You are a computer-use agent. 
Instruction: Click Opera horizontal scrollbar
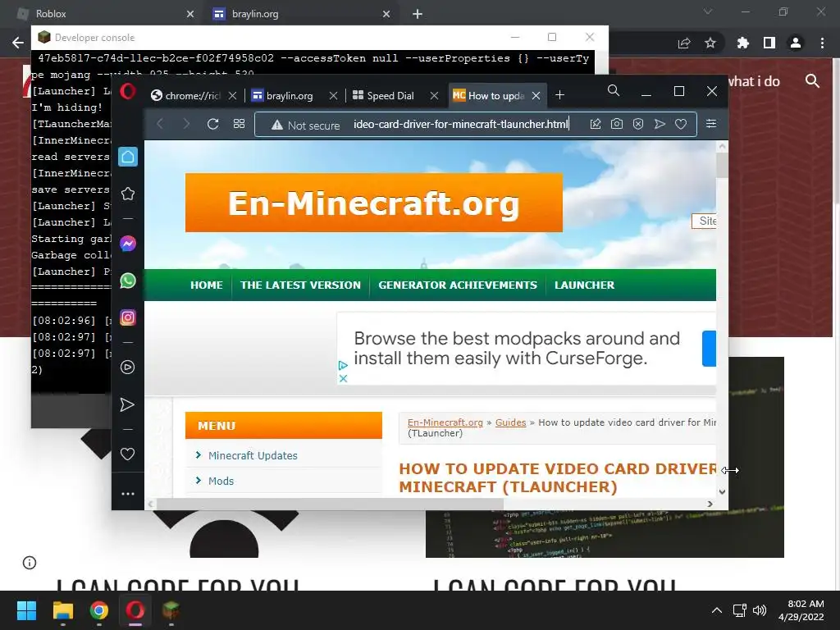point(330,504)
